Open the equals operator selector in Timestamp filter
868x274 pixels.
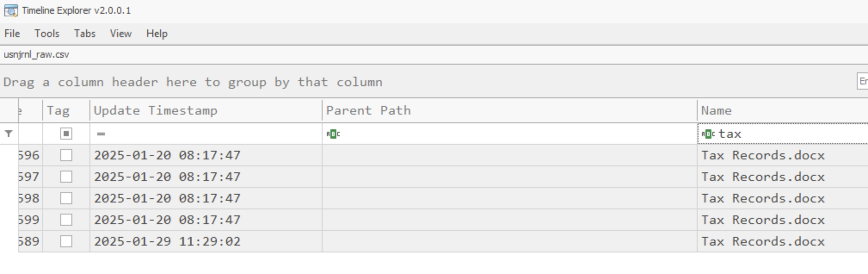(x=100, y=134)
